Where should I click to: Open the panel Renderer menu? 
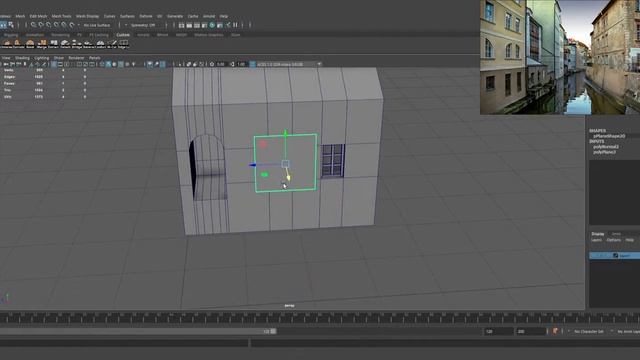[76, 58]
